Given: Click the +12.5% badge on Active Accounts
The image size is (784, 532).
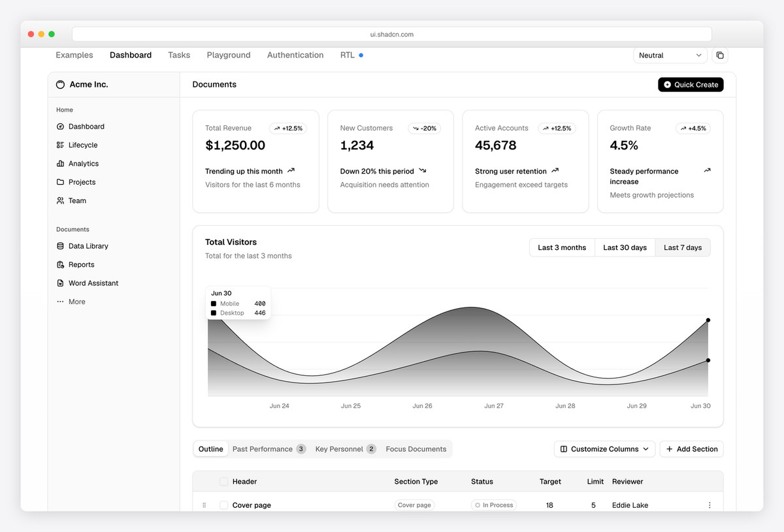Looking at the screenshot, I should 557,129.
